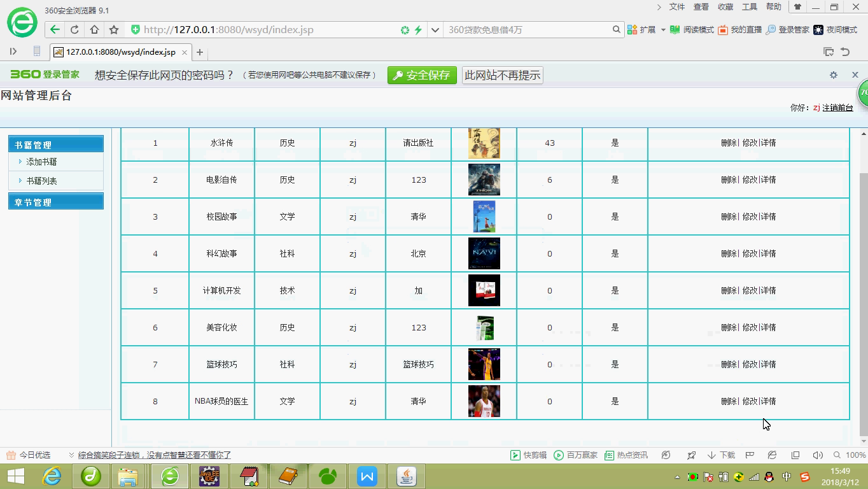Click the 注销 logout link
Viewport: 868px width, 489px height.
tap(830, 108)
